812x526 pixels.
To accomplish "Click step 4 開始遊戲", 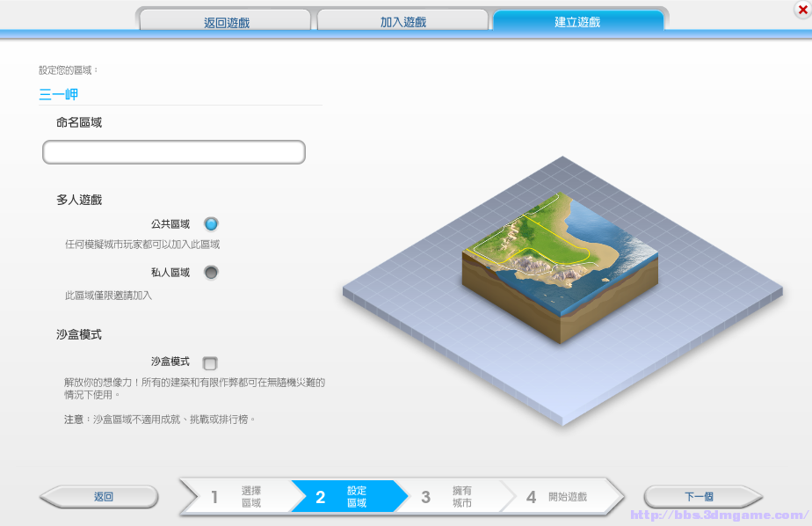I will tap(562, 496).
